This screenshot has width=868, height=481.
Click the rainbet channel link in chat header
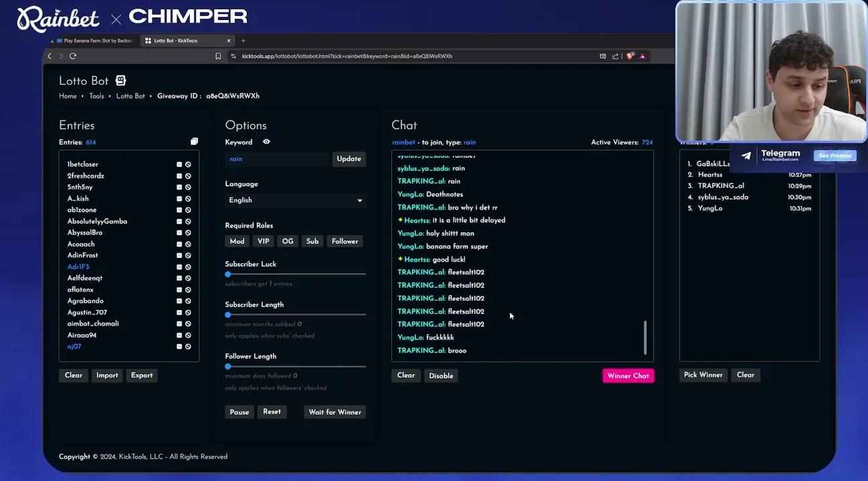[x=403, y=142]
